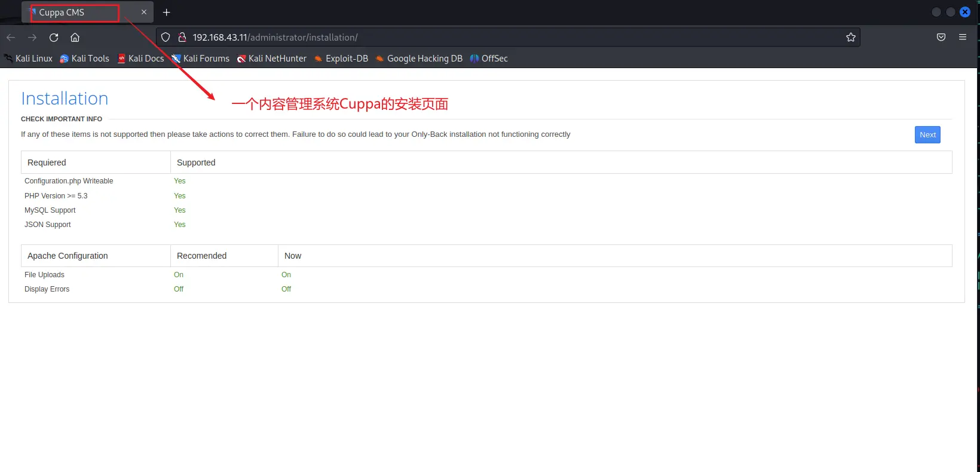Go to the browser home page

coord(75,38)
